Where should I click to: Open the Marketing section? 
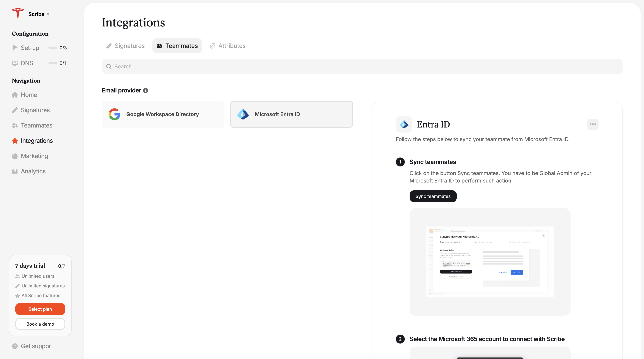(x=34, y=156)
